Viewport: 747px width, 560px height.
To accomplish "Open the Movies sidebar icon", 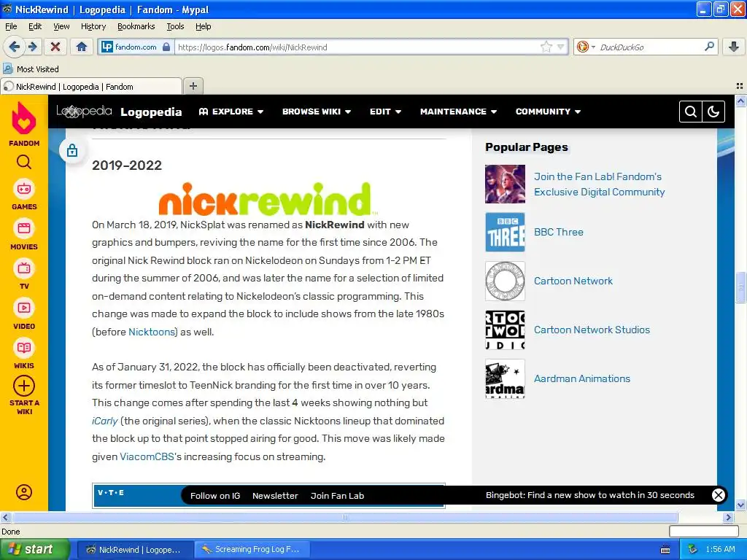I will point(24,228).
